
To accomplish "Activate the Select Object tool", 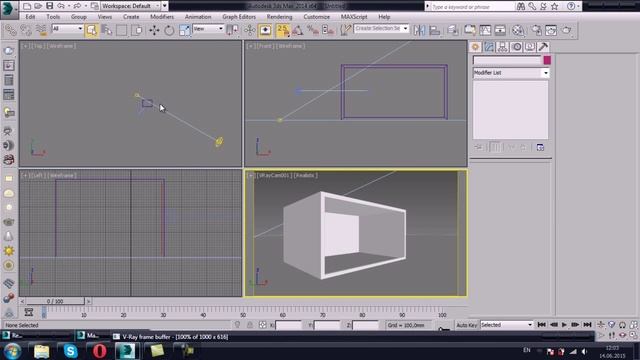I will (91, 30).
